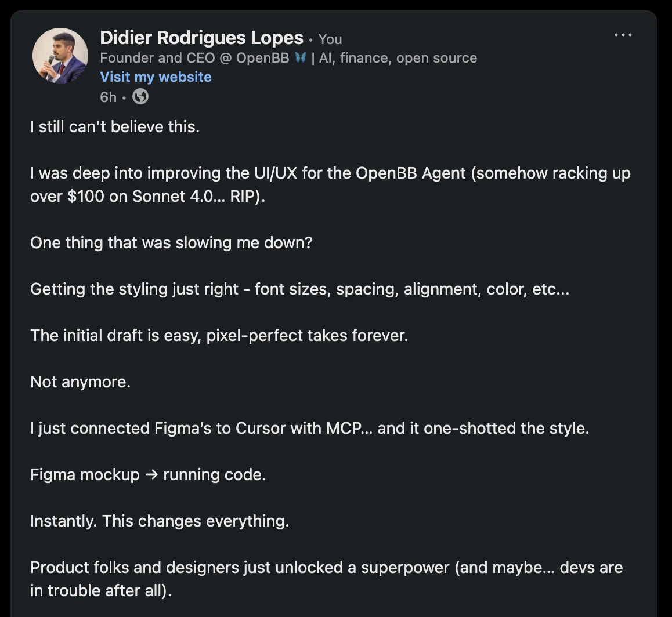Click Didier Rodrigues Lopes' profile photo

pos(60,56)
